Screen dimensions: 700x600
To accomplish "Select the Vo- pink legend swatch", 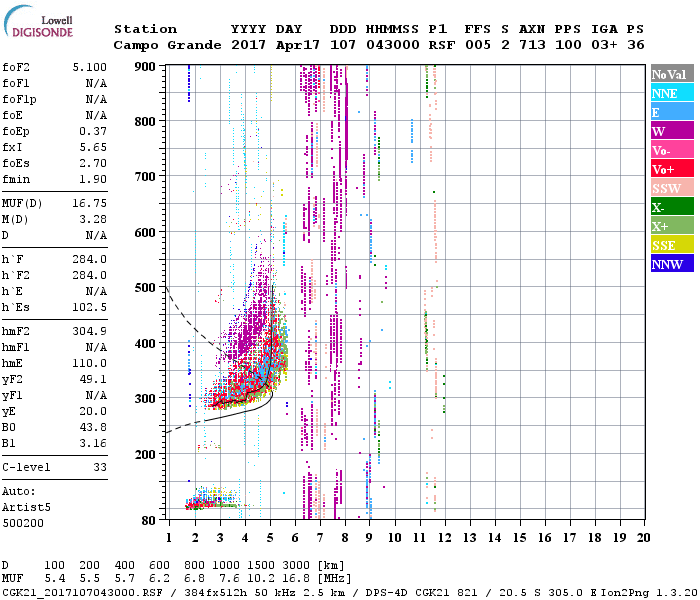I will pyautogui.click(x=672, y=150).
